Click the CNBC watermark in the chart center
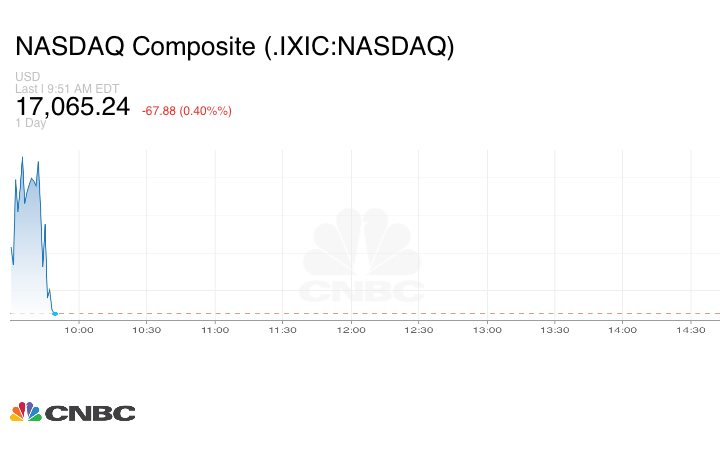 tap(362, 260)
